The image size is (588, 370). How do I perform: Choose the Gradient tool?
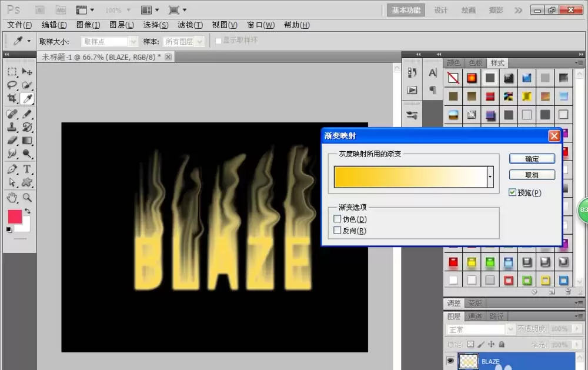click(x=26, y=141)
